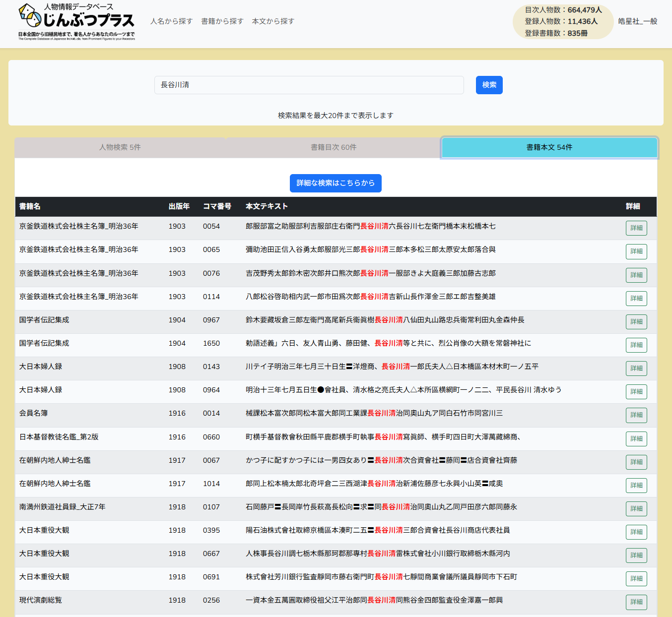Open 詳細 for 京釜鉄道 row with コマ番号 0054
672x617 pixels.
click(x=636, y=228)
